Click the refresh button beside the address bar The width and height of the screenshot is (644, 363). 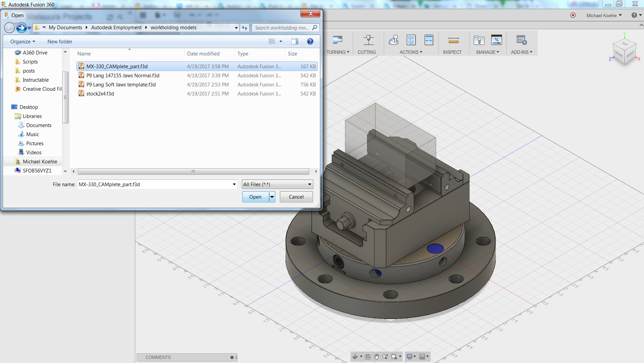245,28
